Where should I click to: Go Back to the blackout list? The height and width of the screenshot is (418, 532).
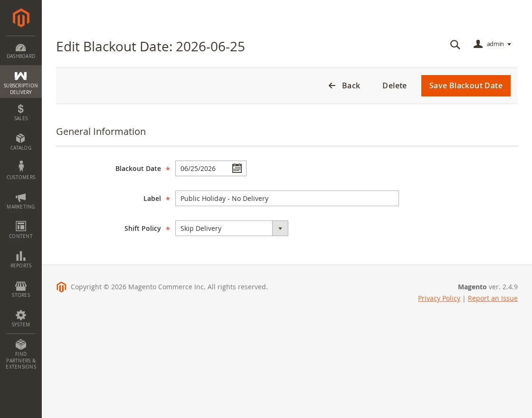click(344, 85)
